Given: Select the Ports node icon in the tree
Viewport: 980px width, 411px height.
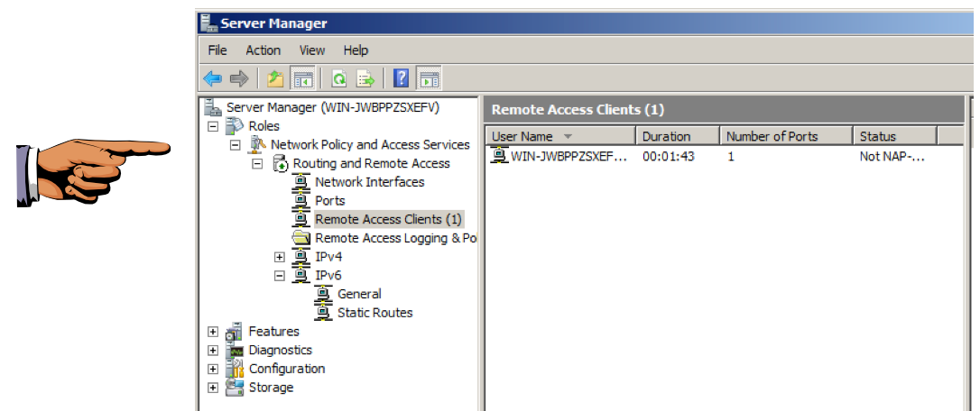Looking at the screenshot, I should tap(301, 201).
